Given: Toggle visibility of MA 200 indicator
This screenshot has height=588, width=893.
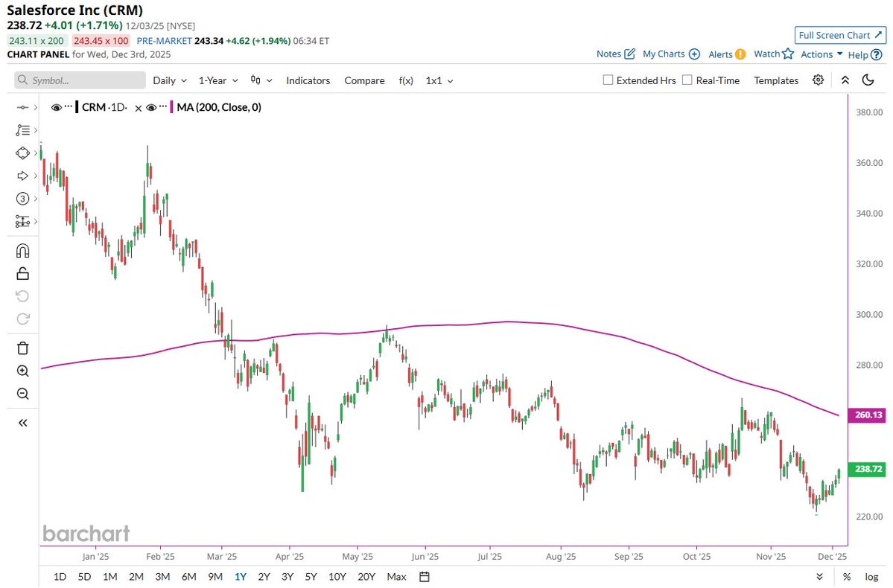Looking at the screenshot, I should tap(151, 107).
